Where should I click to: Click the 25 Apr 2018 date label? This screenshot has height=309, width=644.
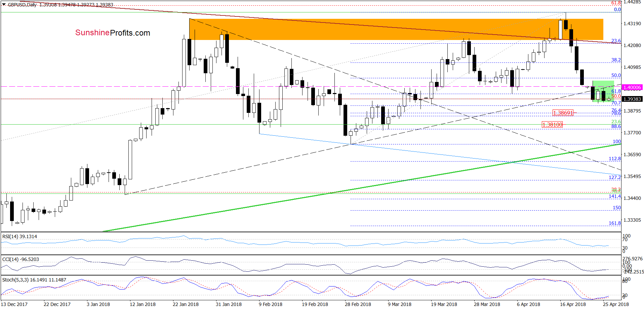616,304
